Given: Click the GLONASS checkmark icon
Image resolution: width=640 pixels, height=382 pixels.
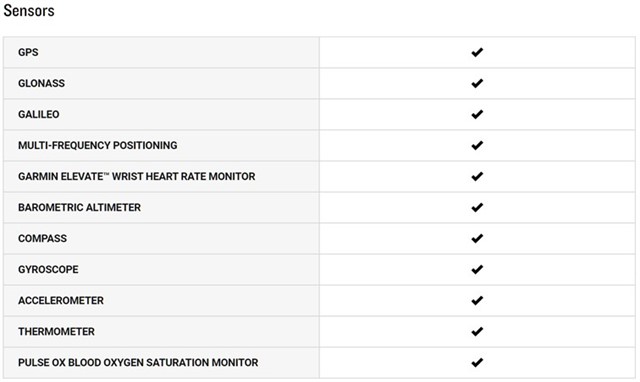Looking at the screenshot, I should pyautogui.click(x=477, y=83).
